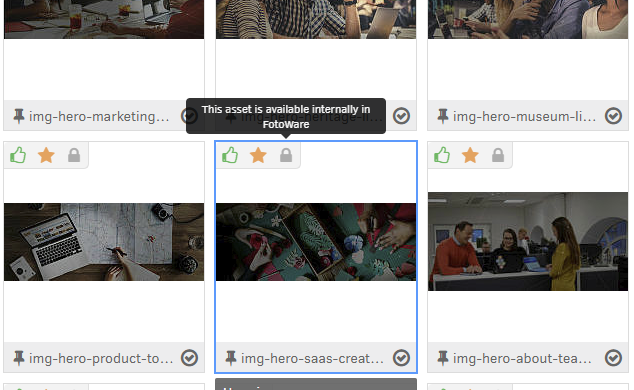Click the img-hero-marketing filename
The width and height of the screenshot is (634, 390).
99,116
